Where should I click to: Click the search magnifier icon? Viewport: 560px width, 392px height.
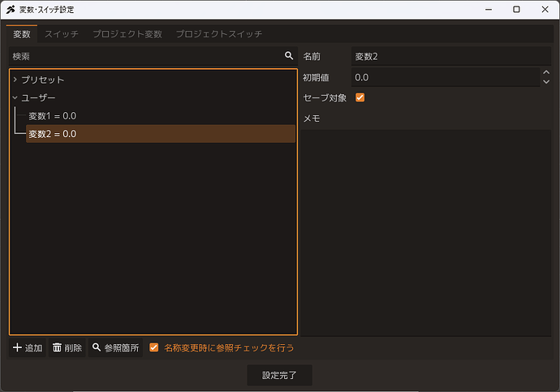pos(289,56)
